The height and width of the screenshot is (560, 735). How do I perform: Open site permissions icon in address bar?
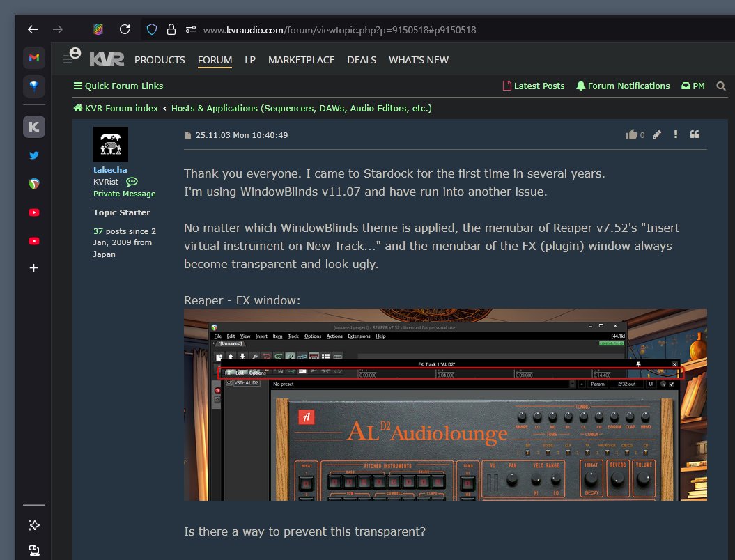(191, 29)
